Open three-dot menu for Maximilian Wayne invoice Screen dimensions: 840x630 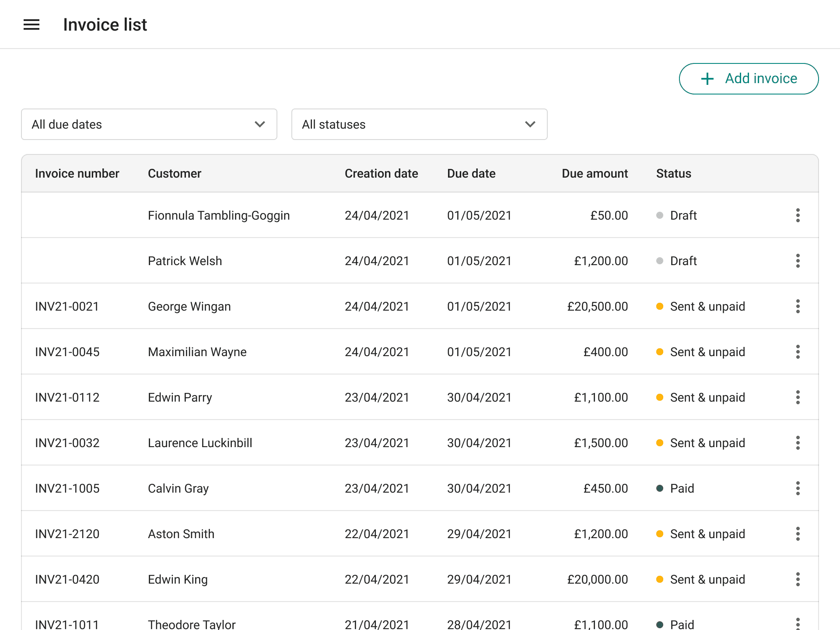pyautogui.click(x=798, y=352)
